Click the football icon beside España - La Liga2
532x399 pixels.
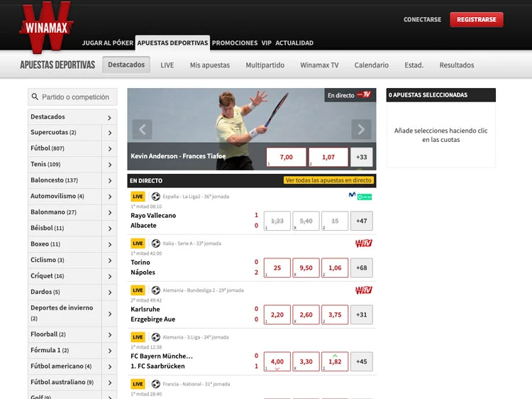click(156, 196)
